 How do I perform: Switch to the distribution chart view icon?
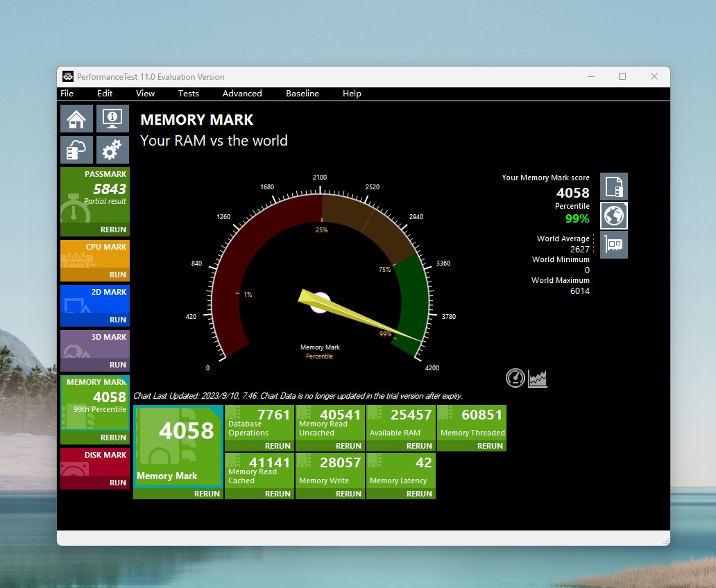click(538, 378)
